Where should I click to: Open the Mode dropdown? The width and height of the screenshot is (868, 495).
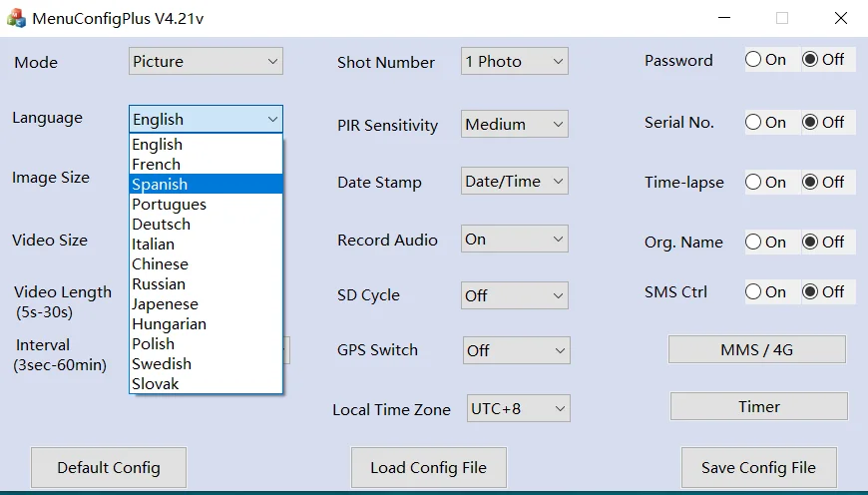[206, 62]
